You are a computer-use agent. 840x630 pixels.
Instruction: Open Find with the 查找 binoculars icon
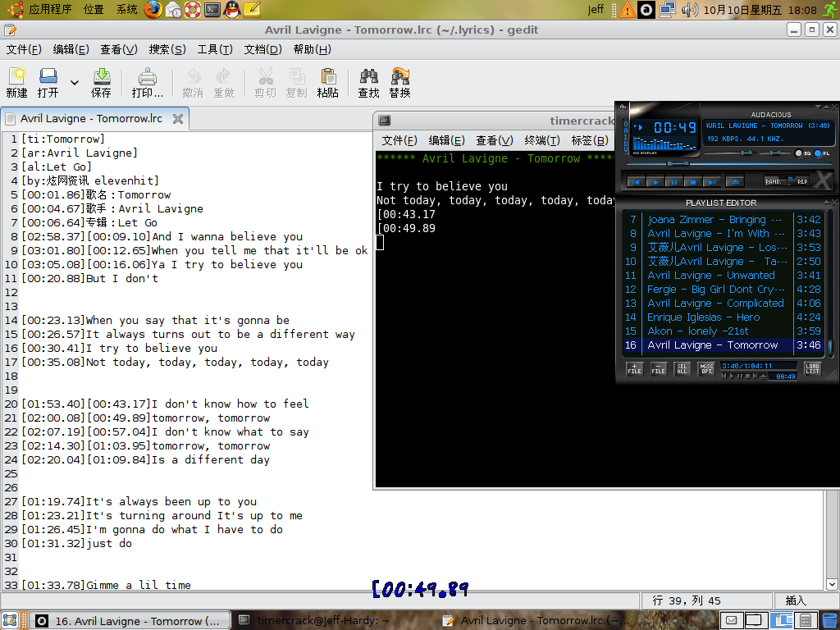click(x=368, y=83)
